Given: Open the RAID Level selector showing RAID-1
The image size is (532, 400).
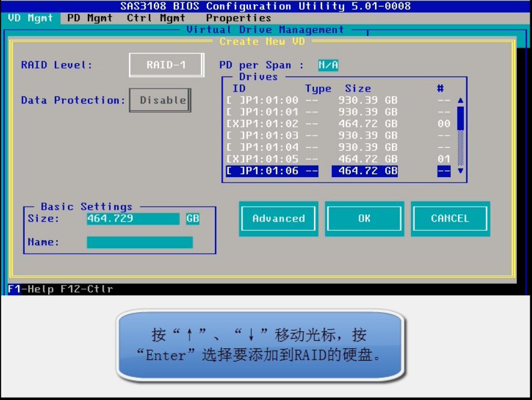Looking at the screenshot, I should [x=166, y=65].
